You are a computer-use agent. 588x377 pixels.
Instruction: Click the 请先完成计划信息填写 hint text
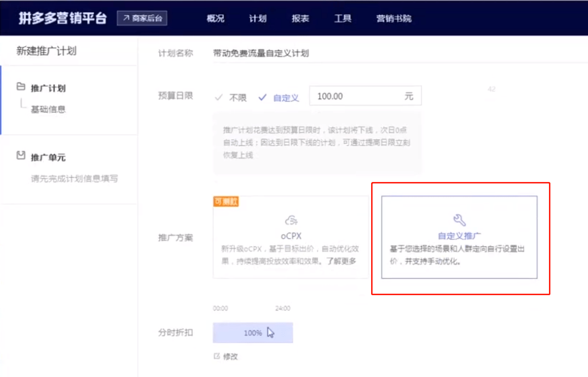74,179
